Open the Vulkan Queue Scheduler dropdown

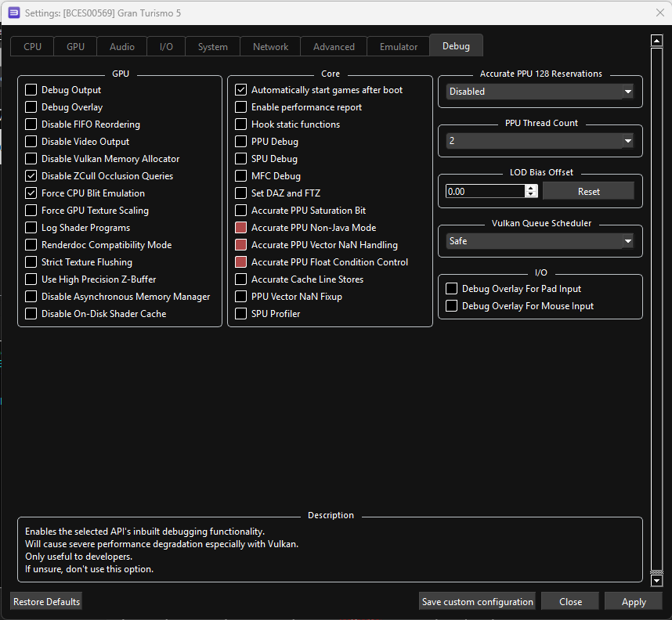coord(540,241)
